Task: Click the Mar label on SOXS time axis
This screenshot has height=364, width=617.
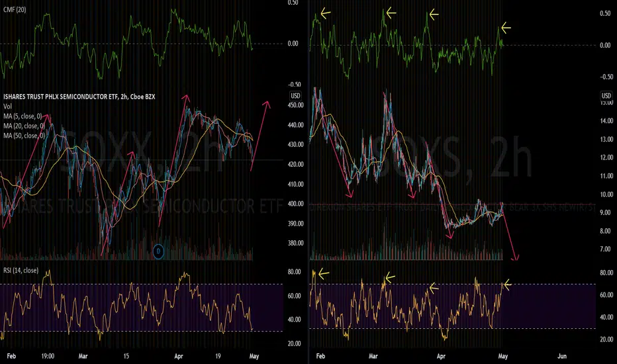Action: point(373,356)
